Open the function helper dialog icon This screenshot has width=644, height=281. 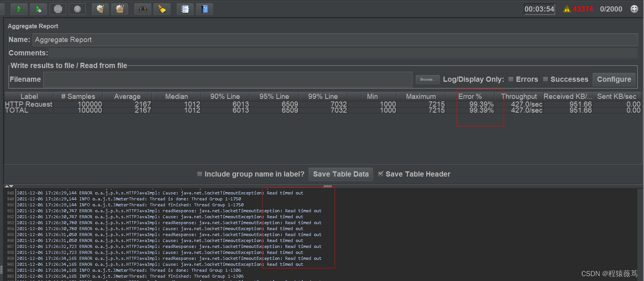[185, 9]
